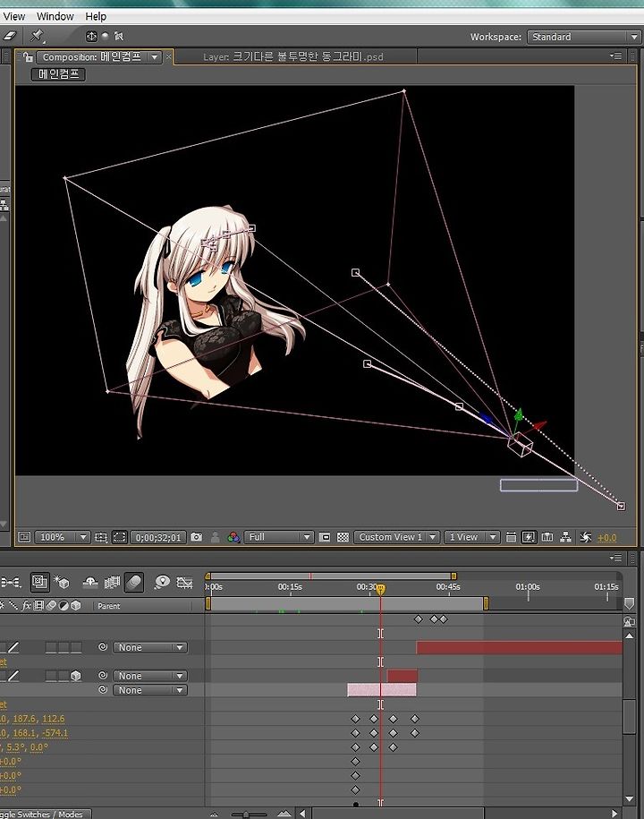The image size is (644, 819).
Task: Open the 1 View layout dropdown
Action: pyautogui.click(x=471, y=537)
